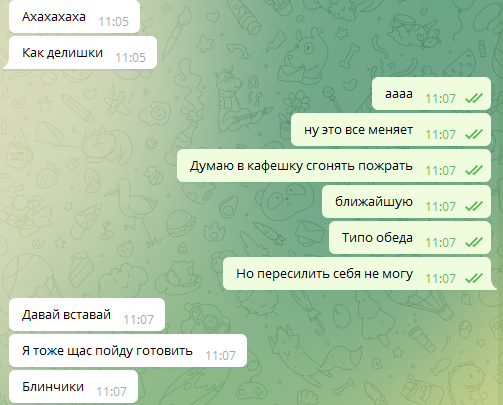Click the 11:07 timestamp on 'Блинчики'
The height and width of the screenshot is (405, 503).
click(x=112, y=392)
